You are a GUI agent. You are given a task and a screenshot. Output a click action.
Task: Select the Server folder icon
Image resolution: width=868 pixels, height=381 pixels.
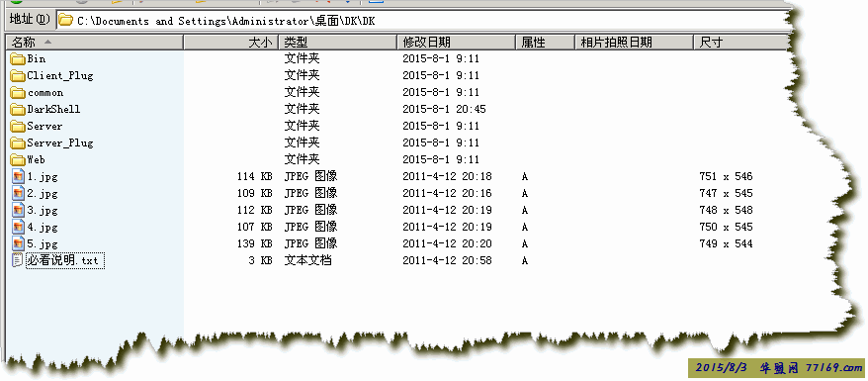[x=18, y=127]
